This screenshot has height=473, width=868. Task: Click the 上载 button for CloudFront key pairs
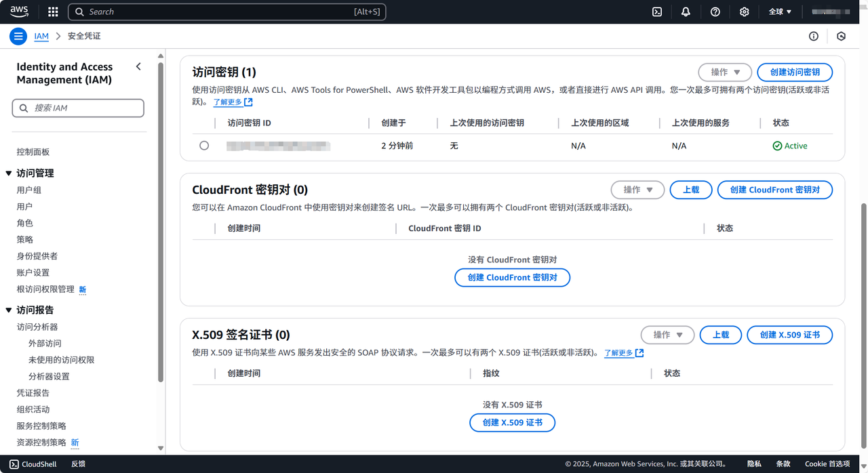click(691, 190)
